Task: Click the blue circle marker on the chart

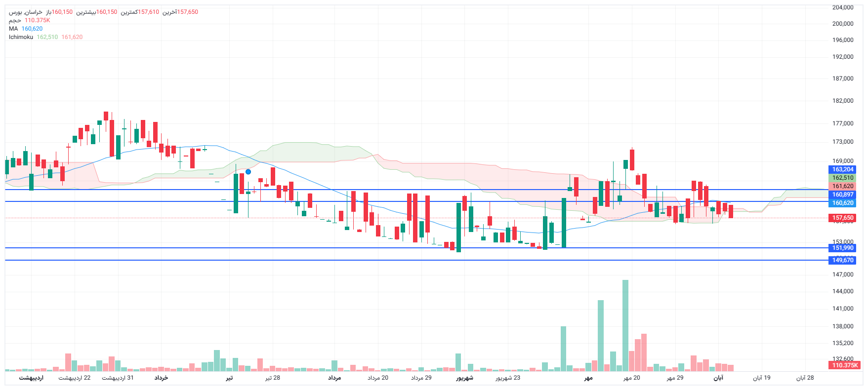Action: 248,172
